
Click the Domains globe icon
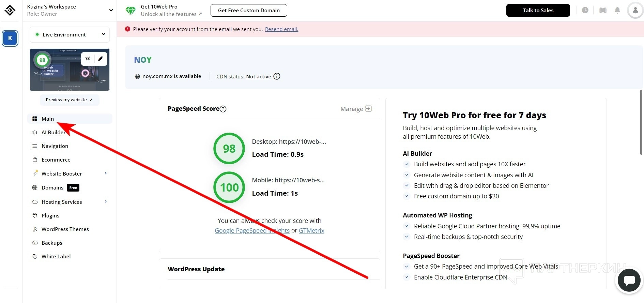click(x=35, y=187)
